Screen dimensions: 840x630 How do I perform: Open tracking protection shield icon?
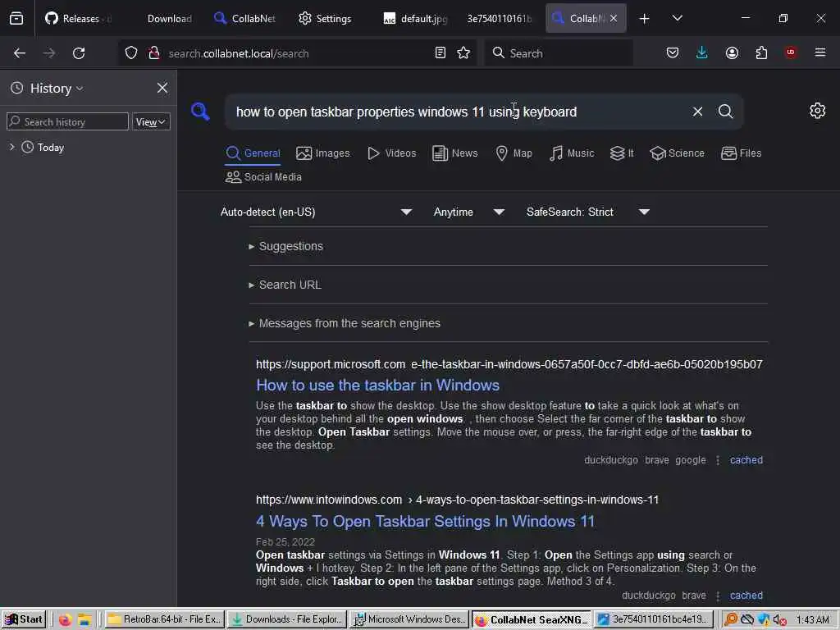pos(131,53)
